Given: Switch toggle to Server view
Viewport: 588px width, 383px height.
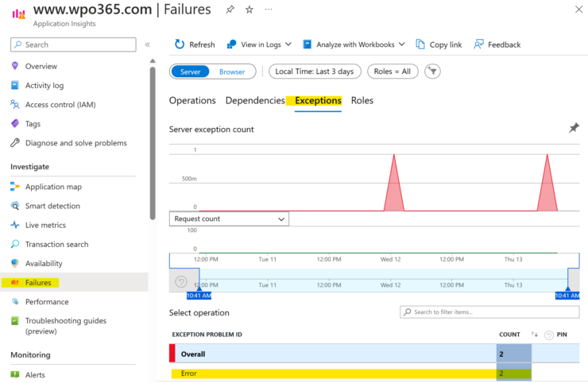Looking at the screenshot, I should (x=190, y=72).
